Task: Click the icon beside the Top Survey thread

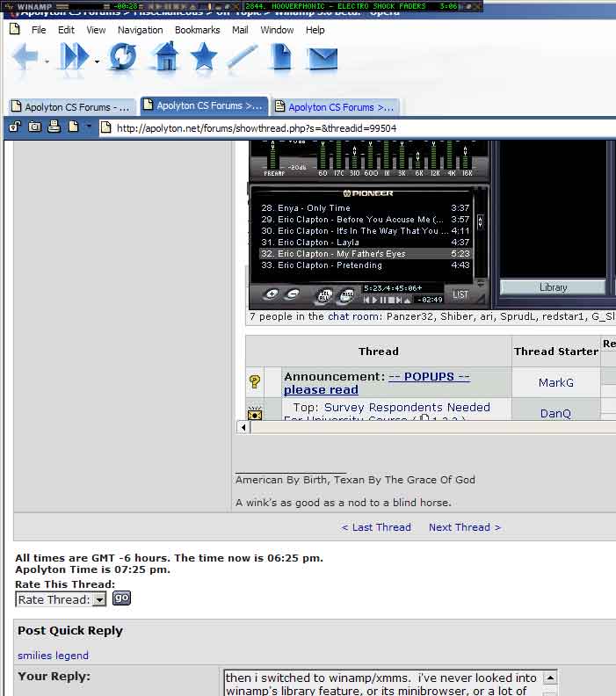Action: pos(255,414)
